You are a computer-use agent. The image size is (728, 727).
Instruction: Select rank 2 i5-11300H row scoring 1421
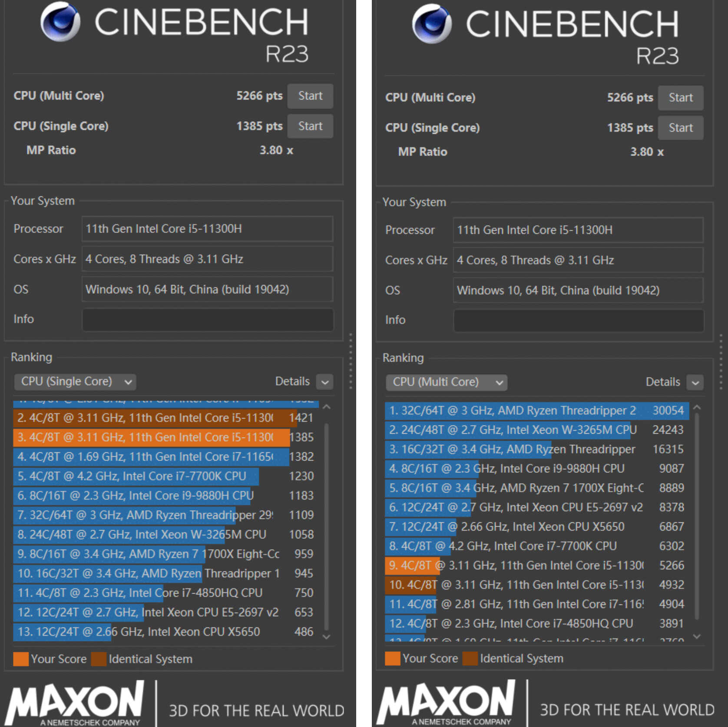(166, 418)
